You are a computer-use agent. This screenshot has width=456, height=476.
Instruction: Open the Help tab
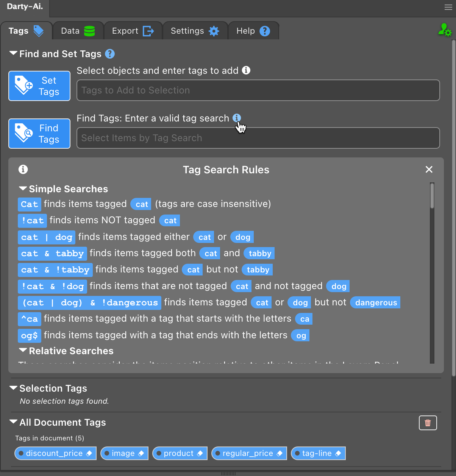pos(253,31)
